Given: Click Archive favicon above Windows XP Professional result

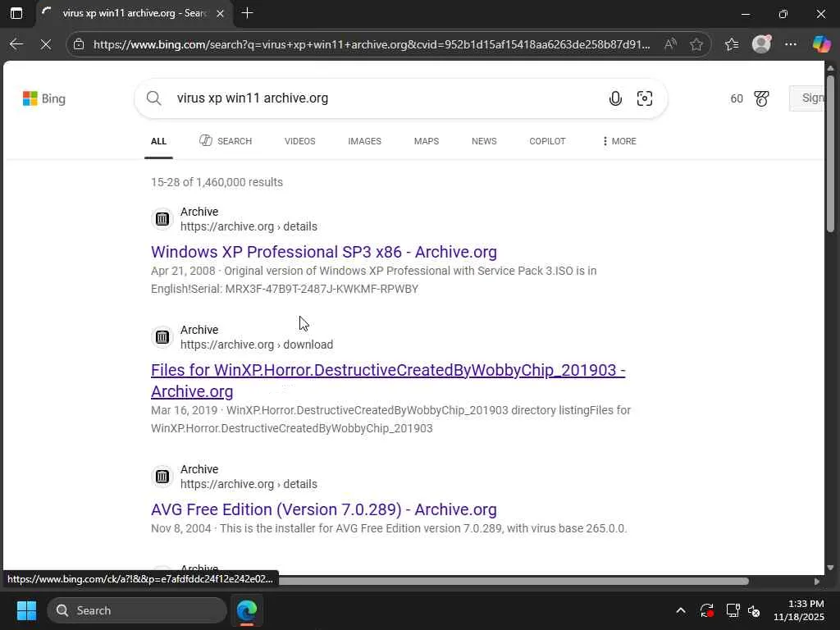Looking at the screenshot, I should 162,219.
